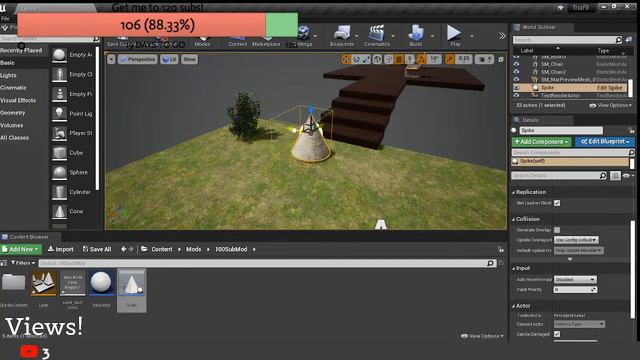640x360 pixels.
Task: Toggle Can be Damaged checkbox
Action: coord(557,334)
